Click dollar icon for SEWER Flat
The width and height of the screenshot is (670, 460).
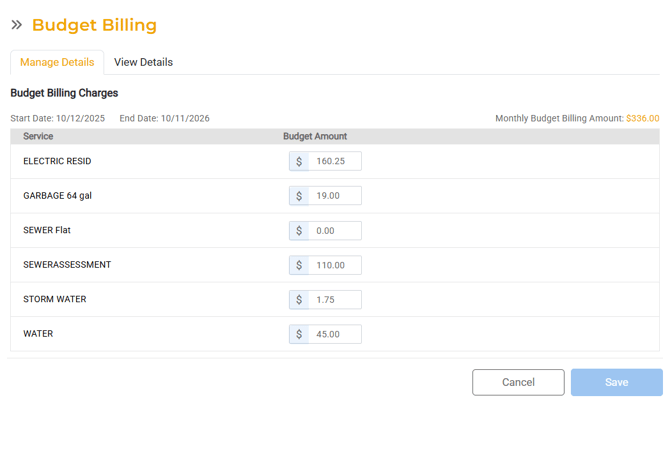(299, 231)
